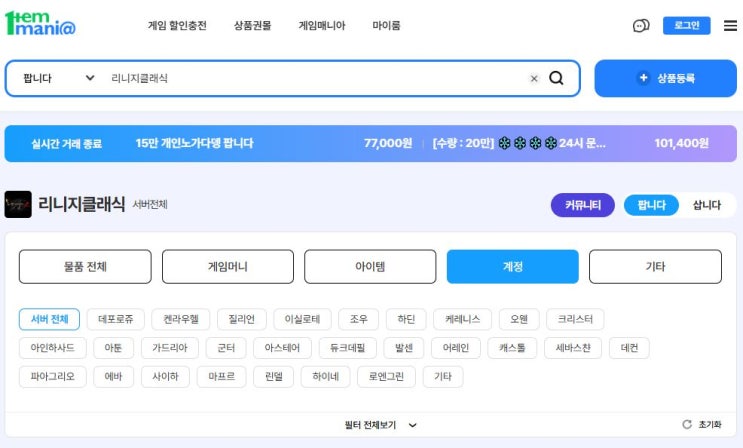Viewport: 743px width, 448px height.
Task: Select the 캐스톨 server
Action: tap(512, 348)
